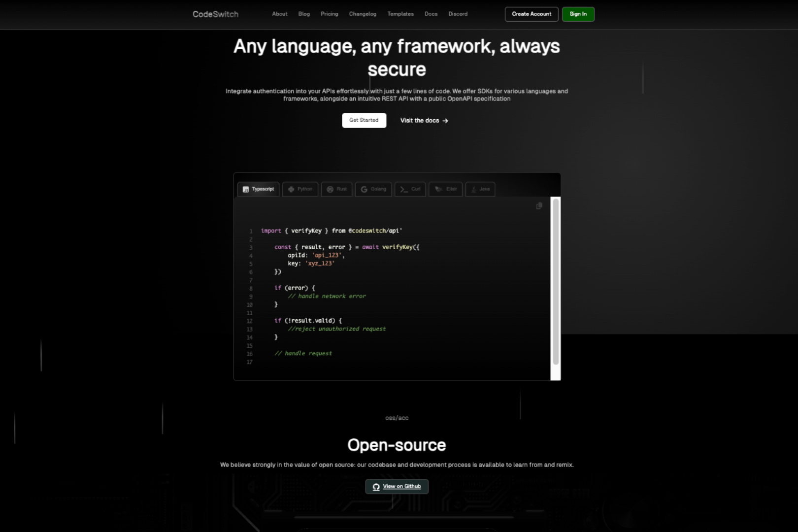Click the Rust logo icon in the language tabs
The height and width of the screenshot is (532, 798).
(330, 189)
